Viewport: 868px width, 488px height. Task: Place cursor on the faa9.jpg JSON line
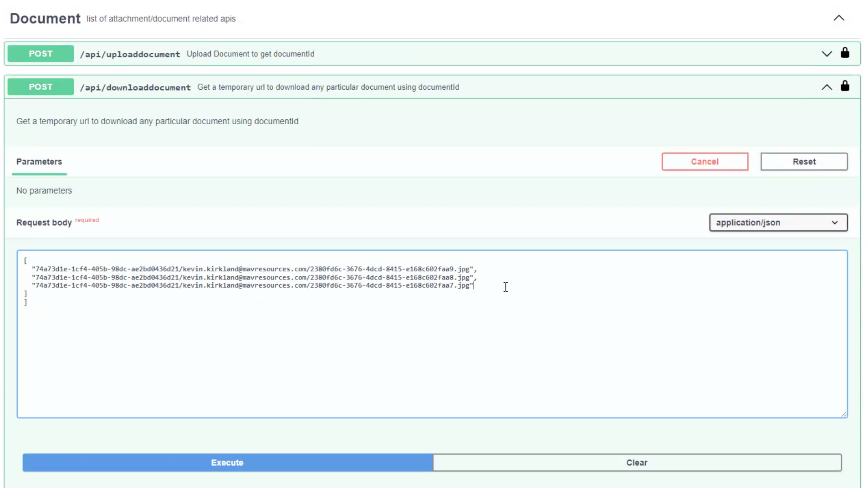point(253,269)
